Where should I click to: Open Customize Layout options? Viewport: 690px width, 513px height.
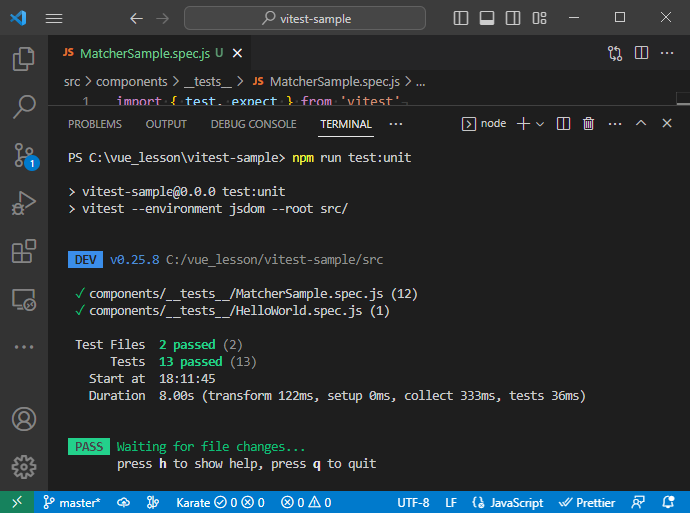539,18
